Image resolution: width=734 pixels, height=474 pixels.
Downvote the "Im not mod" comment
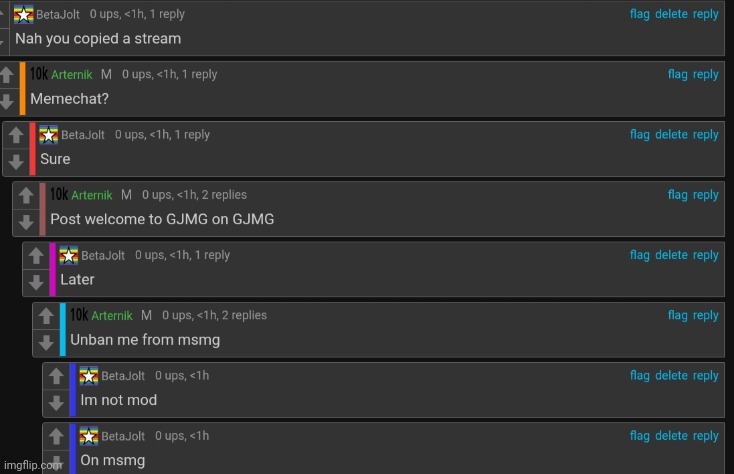[x=56, y=403]
